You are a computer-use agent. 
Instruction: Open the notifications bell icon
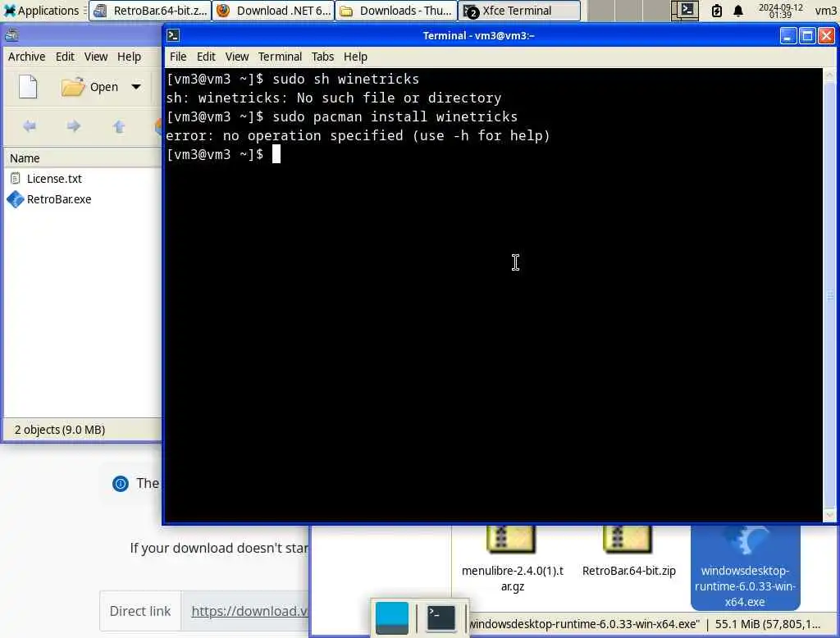(x=738, y=11)
